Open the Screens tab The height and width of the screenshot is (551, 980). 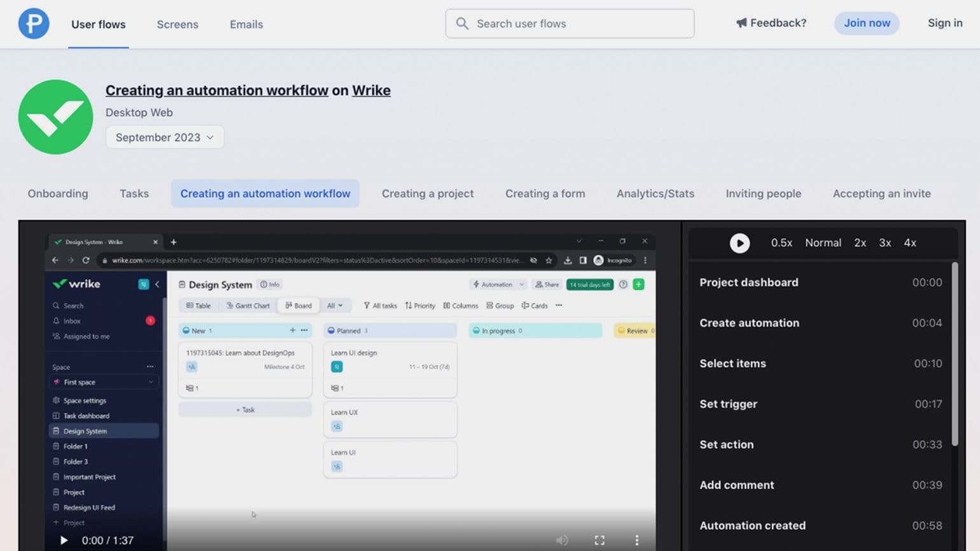coord(178,24)
